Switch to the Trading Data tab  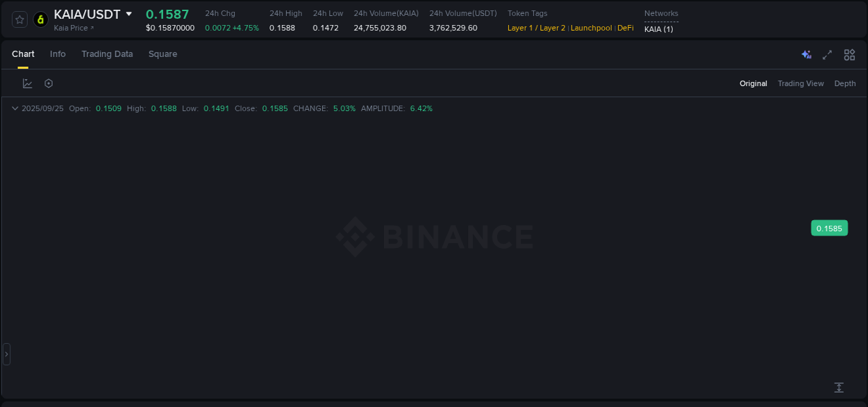click(x=107, y=54)
